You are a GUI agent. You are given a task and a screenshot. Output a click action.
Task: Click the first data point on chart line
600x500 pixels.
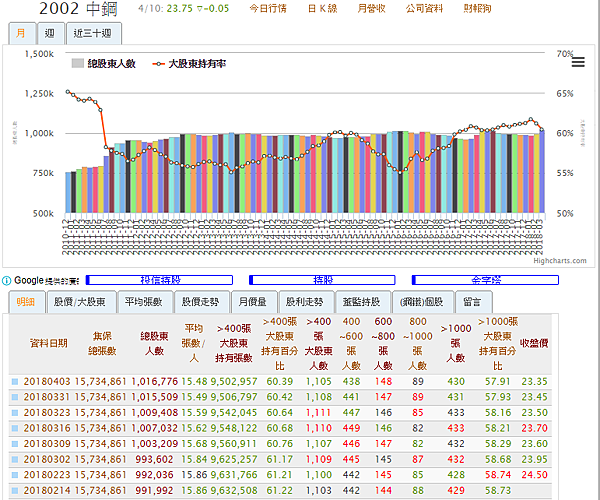pos(68,92)
